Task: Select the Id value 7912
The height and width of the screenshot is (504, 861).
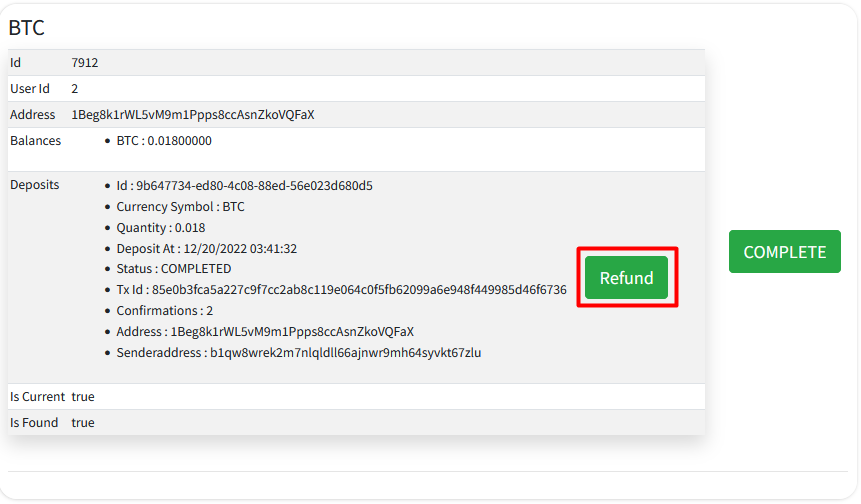Action: [85, 63]
